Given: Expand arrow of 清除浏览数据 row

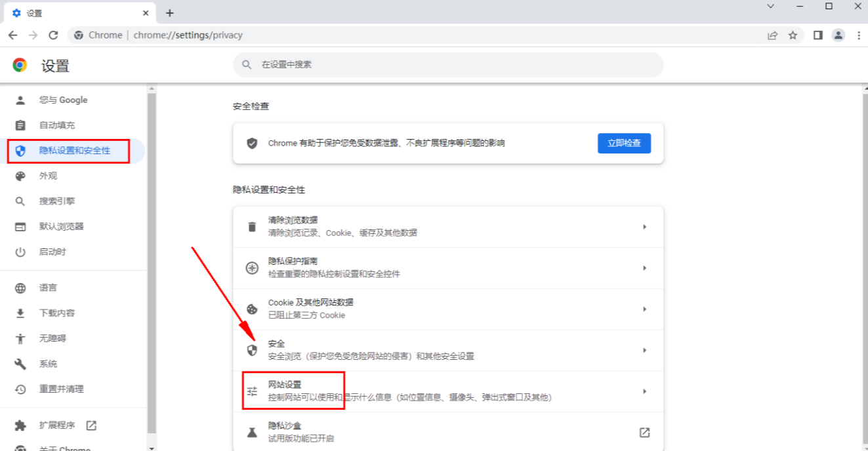Looking at the screenshot, I should click(645, 227).
